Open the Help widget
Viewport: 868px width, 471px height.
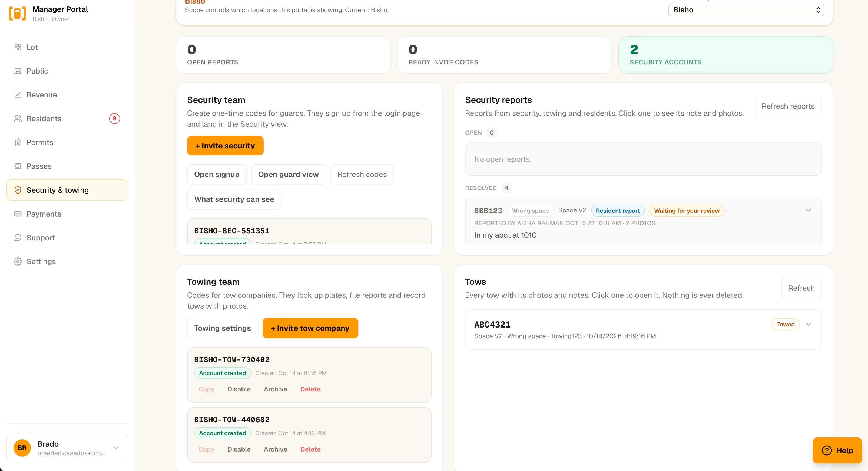[837, 450]
